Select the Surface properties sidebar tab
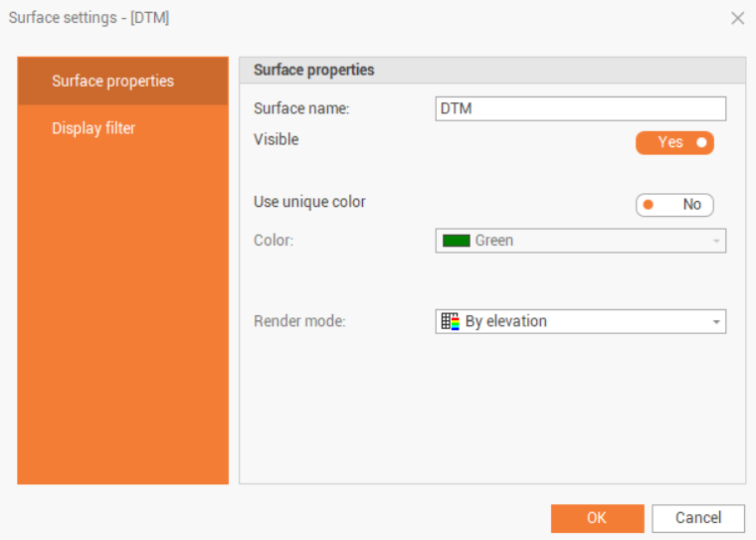The image size is (756, 540). pyautogui.click(x=112, y=82)
